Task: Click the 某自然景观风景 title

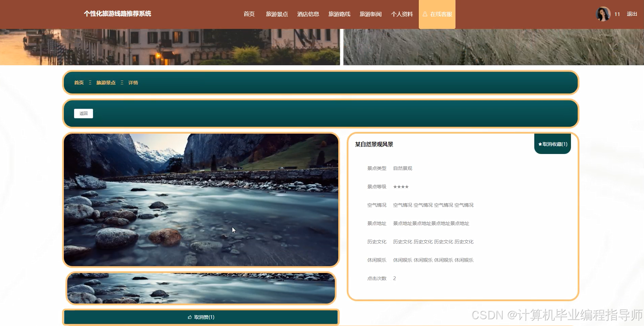Action: point(374,144)
